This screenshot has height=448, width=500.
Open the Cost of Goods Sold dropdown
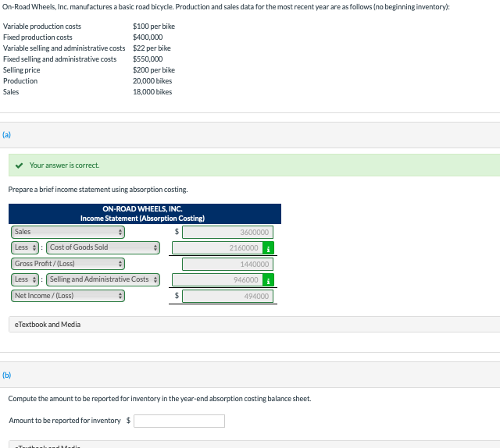pyautogui.click(x=103, y=247)
